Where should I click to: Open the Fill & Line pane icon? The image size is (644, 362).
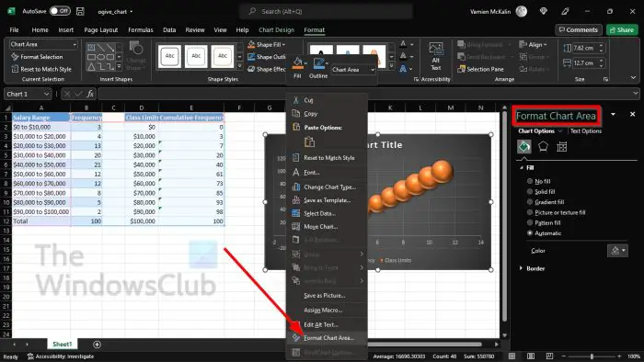pyautogui.click(x=523, y=146)
